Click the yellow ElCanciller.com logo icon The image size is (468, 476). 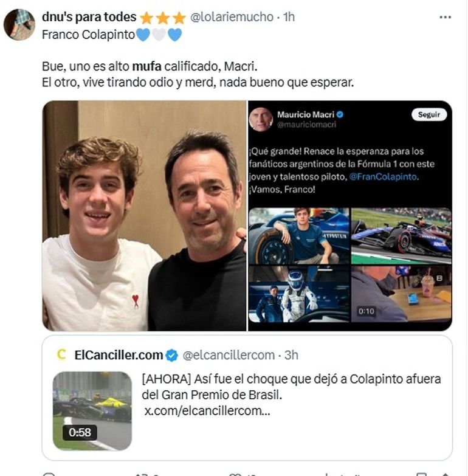coord(61,355)
